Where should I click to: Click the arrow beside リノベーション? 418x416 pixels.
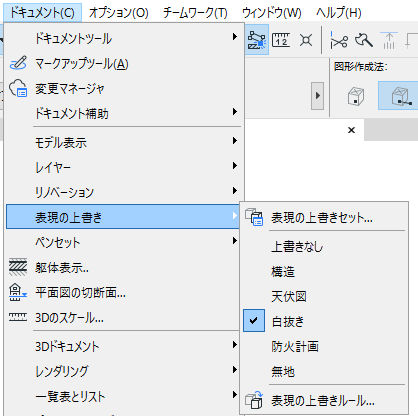point(235,191)
